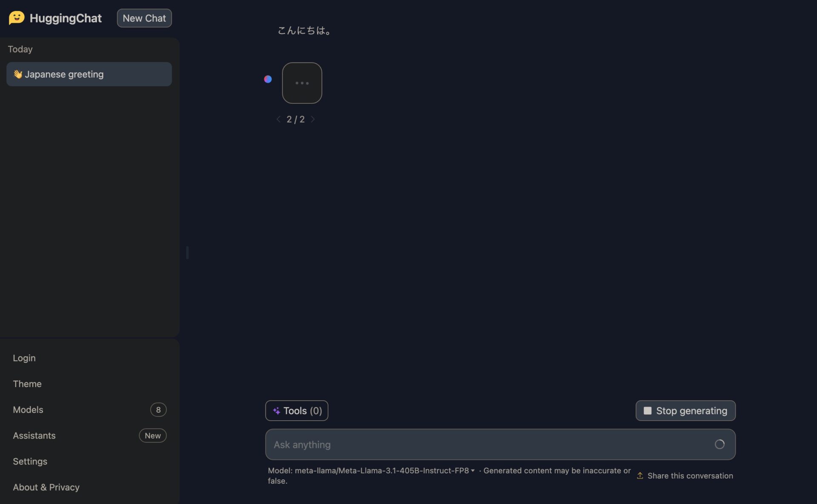Screen dimensions: 817x504
Task: Click Share this conversation link
Action: click(685, 476)
